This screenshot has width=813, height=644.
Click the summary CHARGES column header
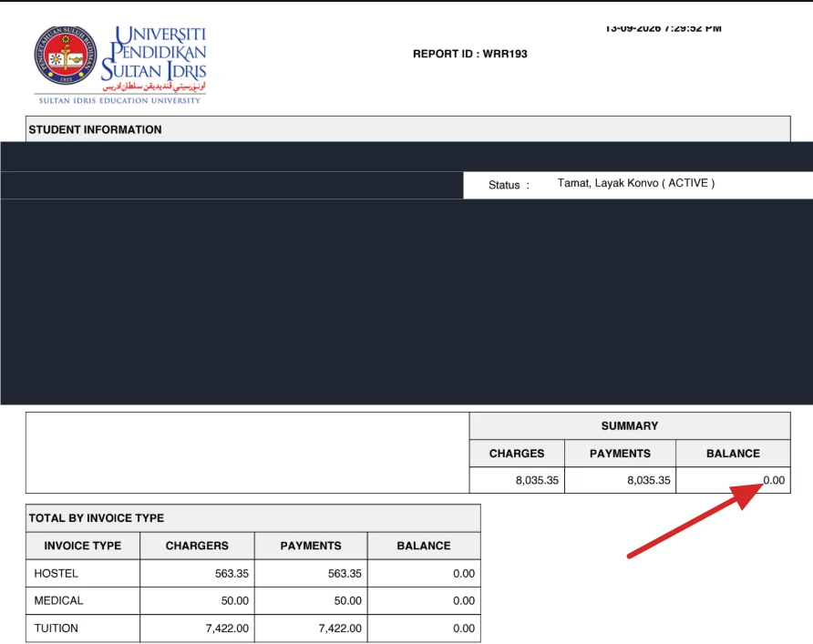pos(517,454)
